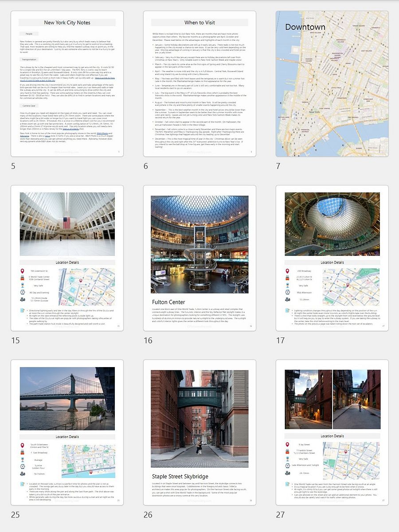
Task: Click the clock icon on page 15
Action: (x=23, y=293)
